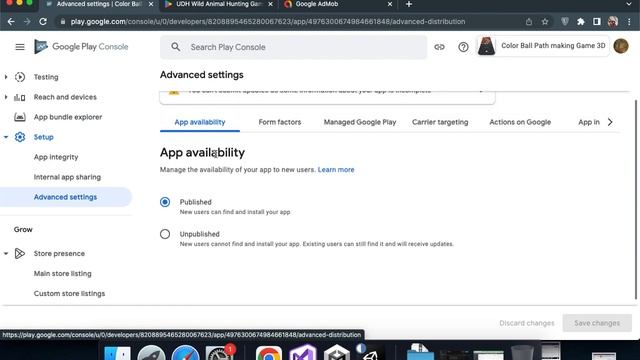Click the page vertical scrollbar

(x=636, y=200)
